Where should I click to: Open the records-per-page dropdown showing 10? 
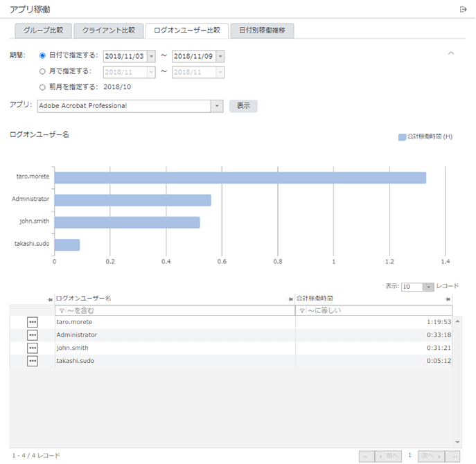pyautogui.click(x=428, y=287)
